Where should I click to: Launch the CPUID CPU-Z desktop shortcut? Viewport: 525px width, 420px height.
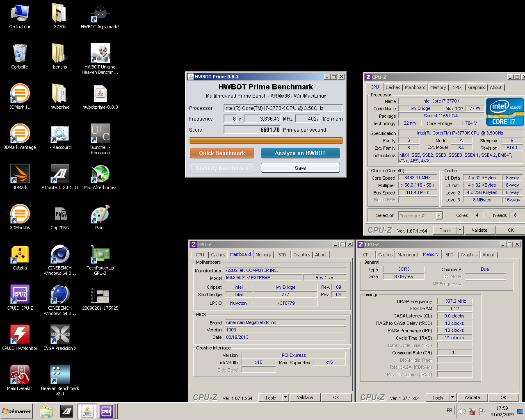pos(20,298)
